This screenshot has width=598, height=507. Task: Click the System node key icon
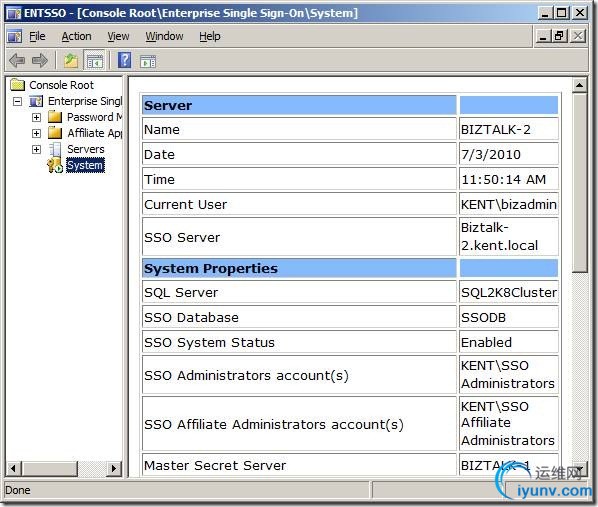pyautogui.click(x=55, y=165)
